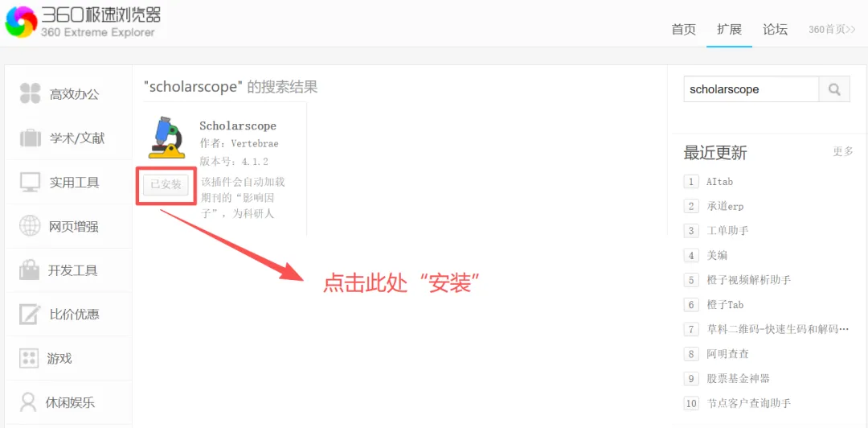Viewport: 868px width, 428px height.
Task: Click the 开发工具 bag icon
Action: (x=30, y=270)
